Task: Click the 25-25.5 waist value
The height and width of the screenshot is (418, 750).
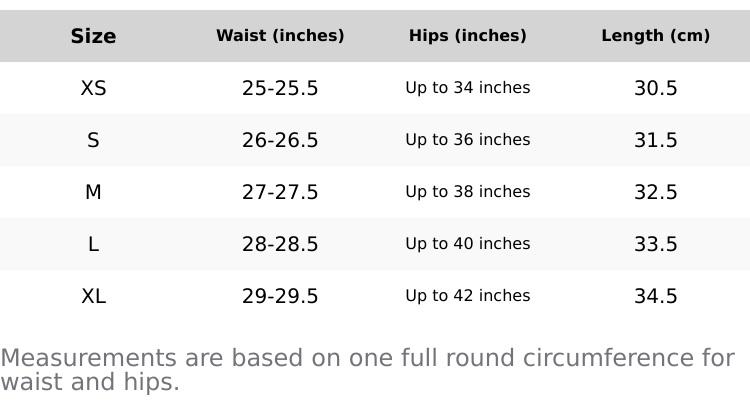Action: tap(280, 88)
